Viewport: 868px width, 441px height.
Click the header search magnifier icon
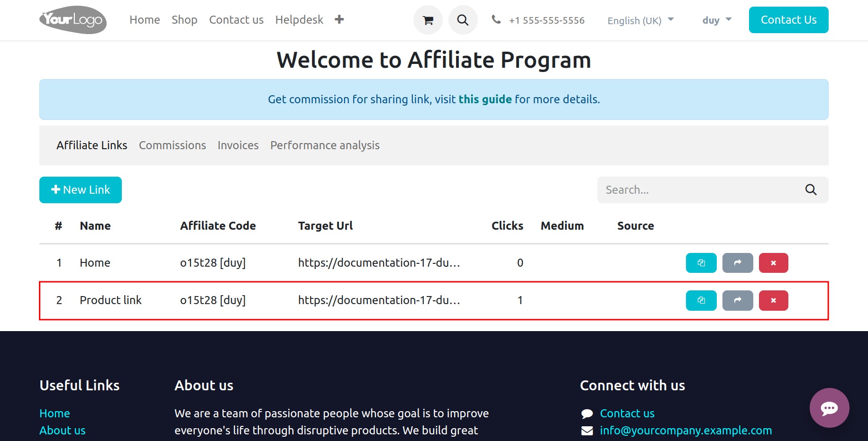(x=463, y=20)
